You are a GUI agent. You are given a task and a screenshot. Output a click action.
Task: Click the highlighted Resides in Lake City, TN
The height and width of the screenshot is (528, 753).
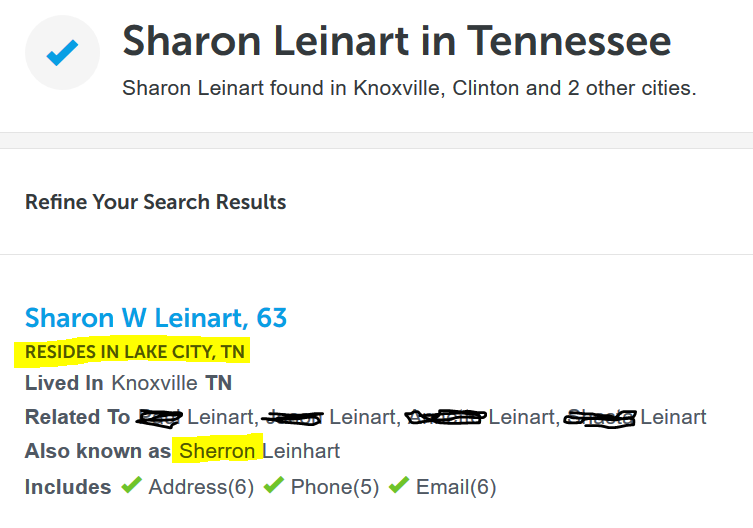coord(135,352)
